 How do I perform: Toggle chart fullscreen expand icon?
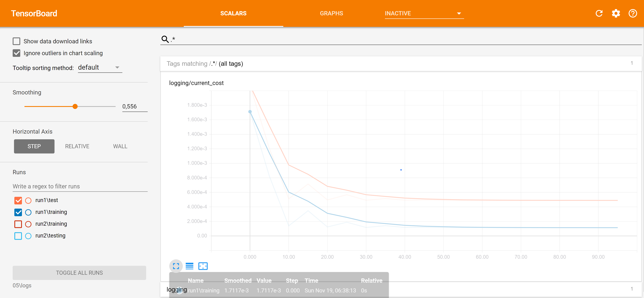[x=176, y=266]
